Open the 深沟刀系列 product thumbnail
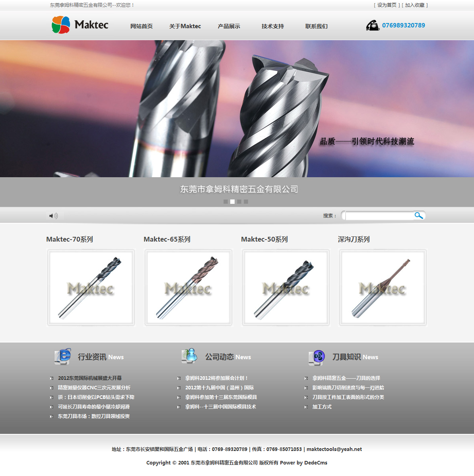 click(383, 288)
